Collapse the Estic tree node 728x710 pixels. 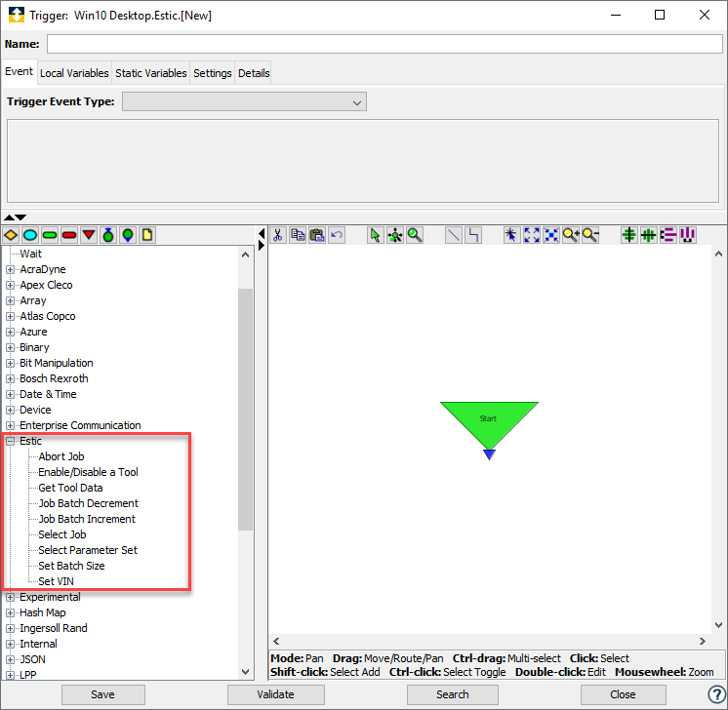pyautogui.click(x=11, y=441)
